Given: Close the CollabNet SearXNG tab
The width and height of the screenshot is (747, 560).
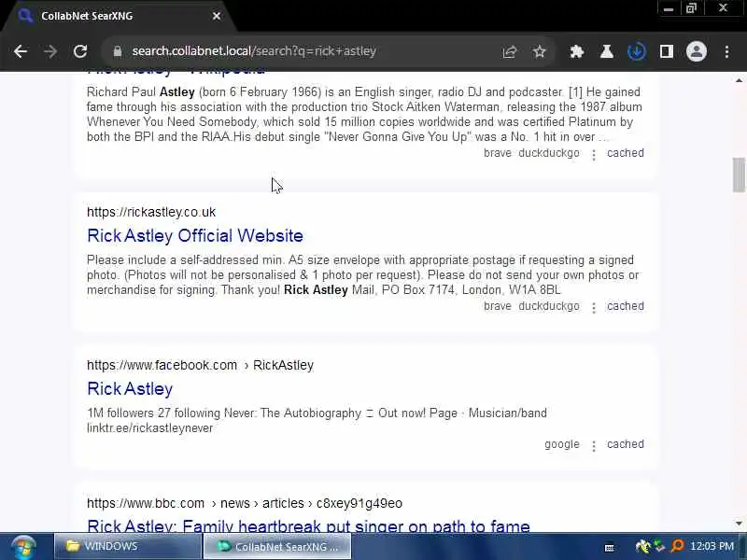Looking at the screenshot, I should point(217,16).
